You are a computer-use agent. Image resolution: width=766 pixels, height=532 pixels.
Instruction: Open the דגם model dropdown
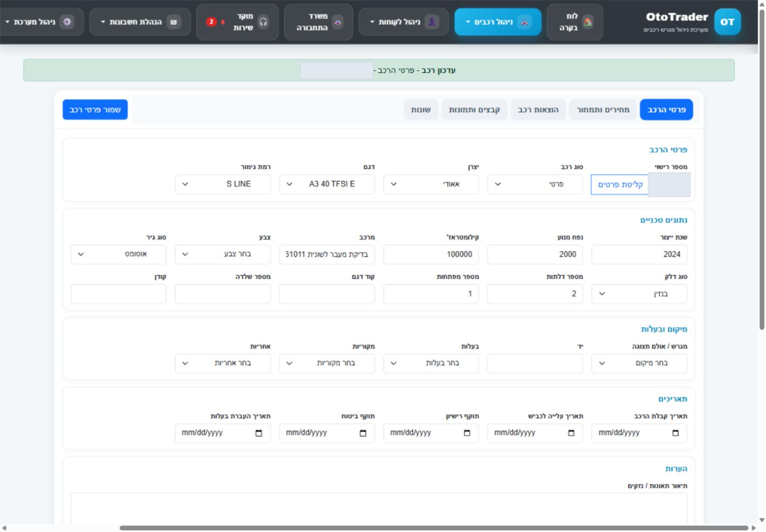coord(327,184)
